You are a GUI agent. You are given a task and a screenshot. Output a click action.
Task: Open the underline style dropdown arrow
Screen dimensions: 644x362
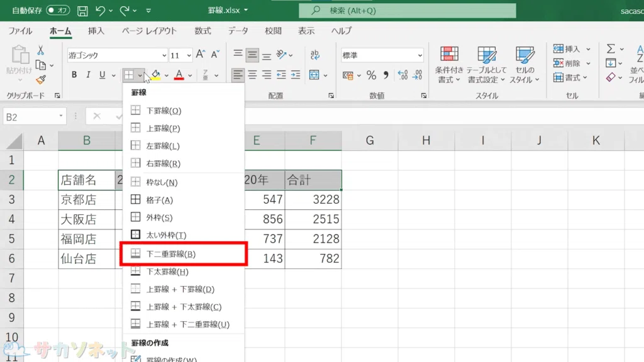pos(113,75)
